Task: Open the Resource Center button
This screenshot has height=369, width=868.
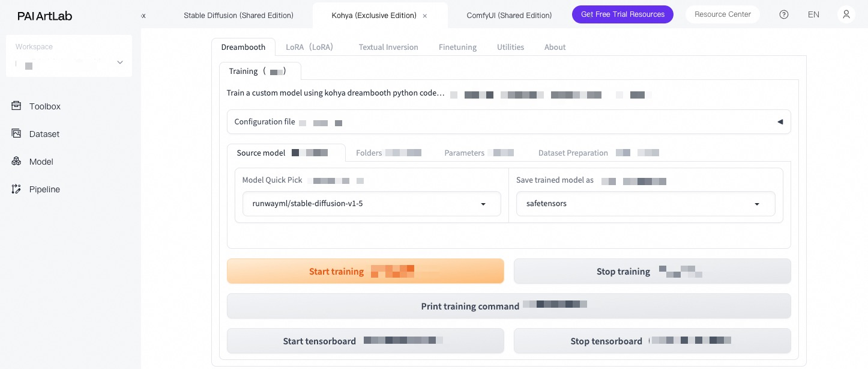Action: 723,14
